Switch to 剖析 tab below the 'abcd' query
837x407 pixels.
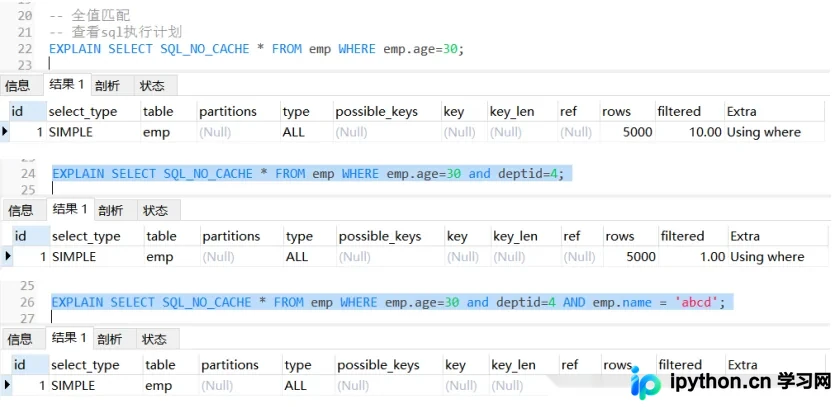pyautogui.click(x=110, y=339)
